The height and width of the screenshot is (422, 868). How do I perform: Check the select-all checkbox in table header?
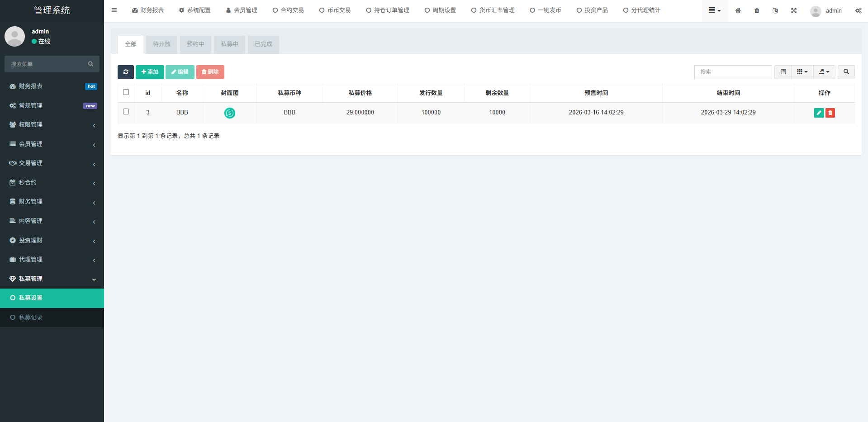[126, 92]
